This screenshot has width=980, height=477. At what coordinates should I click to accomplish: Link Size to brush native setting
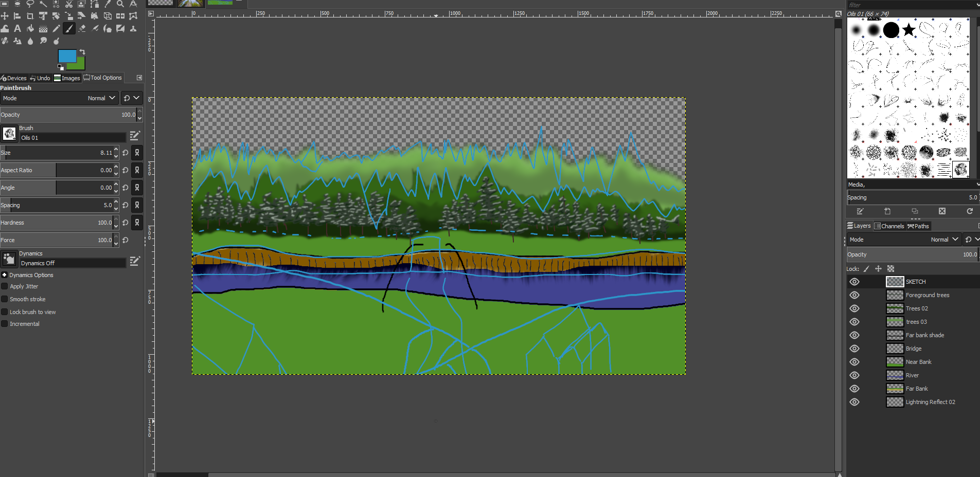point(137,153)
